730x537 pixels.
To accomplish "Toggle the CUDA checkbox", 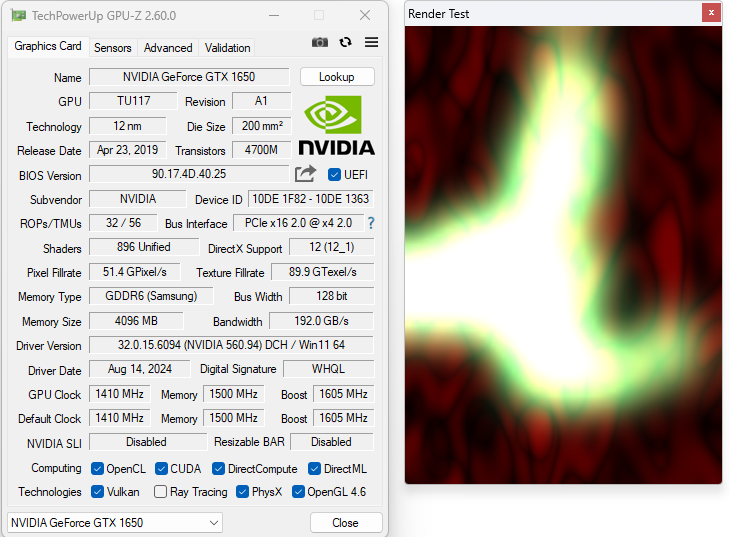I will point(161,469).
